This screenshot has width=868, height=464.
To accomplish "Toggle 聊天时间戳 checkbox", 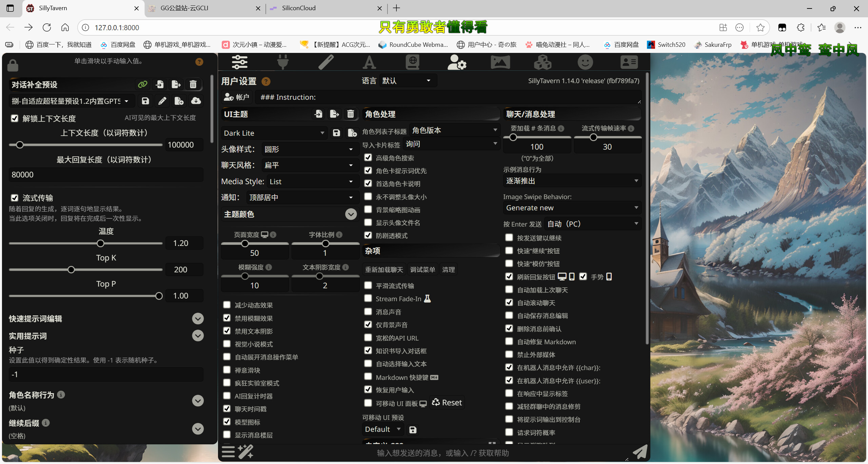I will (227, 409).
